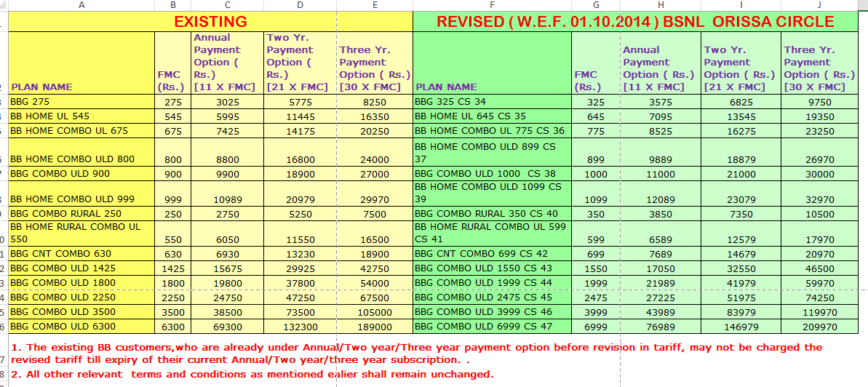Click the column J header

click(819, 5)
